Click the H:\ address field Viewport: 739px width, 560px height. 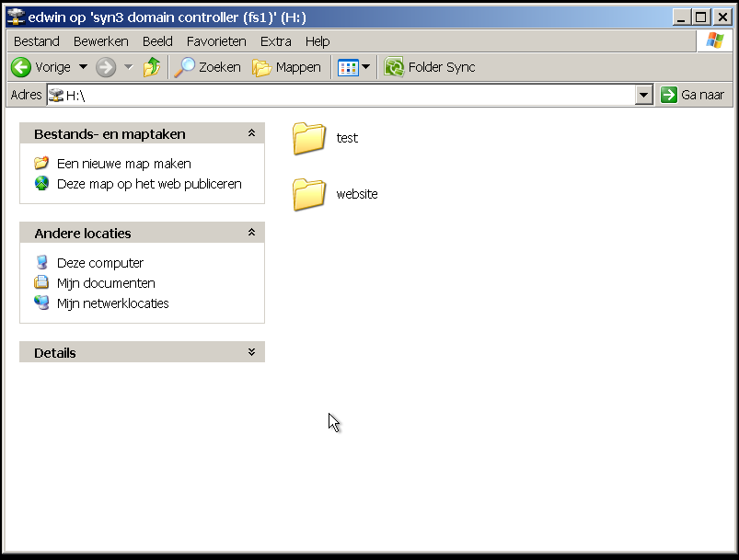click(341, 95)
